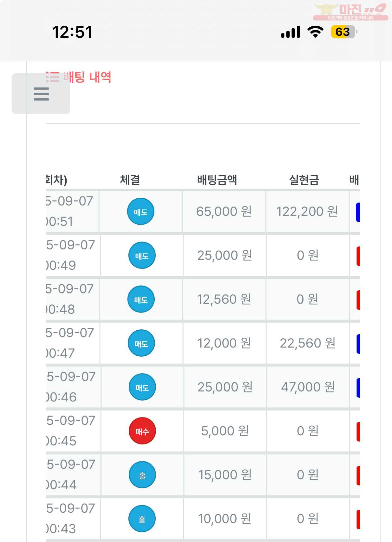Viewport: 392px width, 542px height.
Task: Click the 실현금 column header
Action: coord(304,179)
